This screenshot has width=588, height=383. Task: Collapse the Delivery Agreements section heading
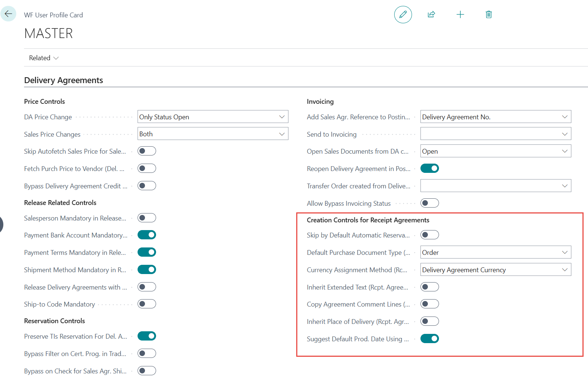(x=64, y=80)
